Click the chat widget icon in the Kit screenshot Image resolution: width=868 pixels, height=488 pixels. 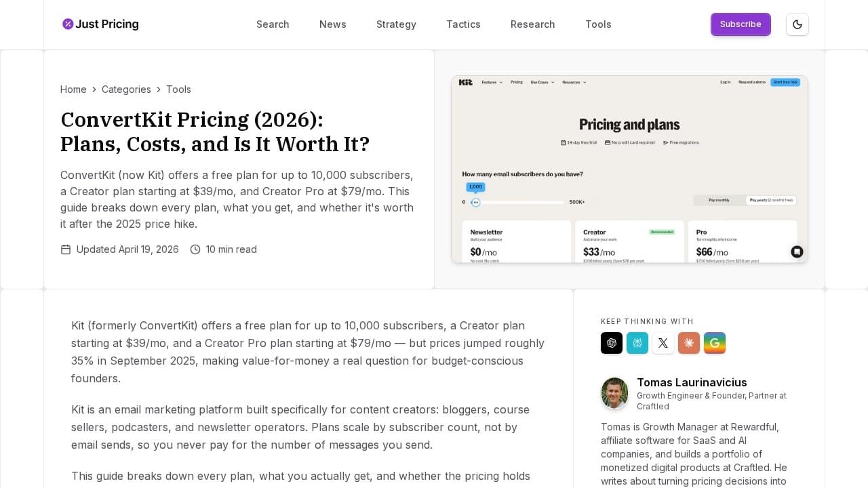point(797,251)
